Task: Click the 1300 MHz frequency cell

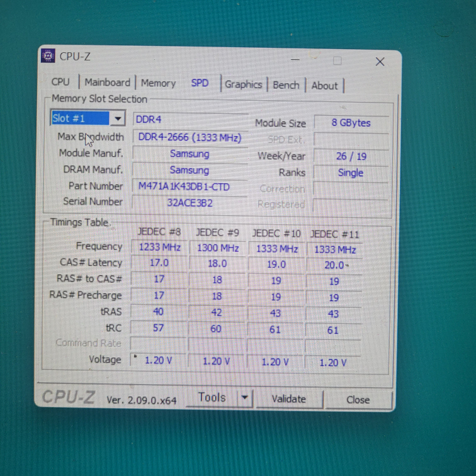Action: tap(218, 248)
